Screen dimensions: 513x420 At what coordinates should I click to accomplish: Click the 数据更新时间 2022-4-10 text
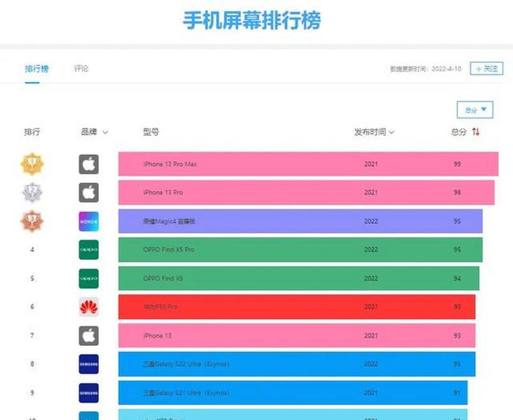point(425,69)
